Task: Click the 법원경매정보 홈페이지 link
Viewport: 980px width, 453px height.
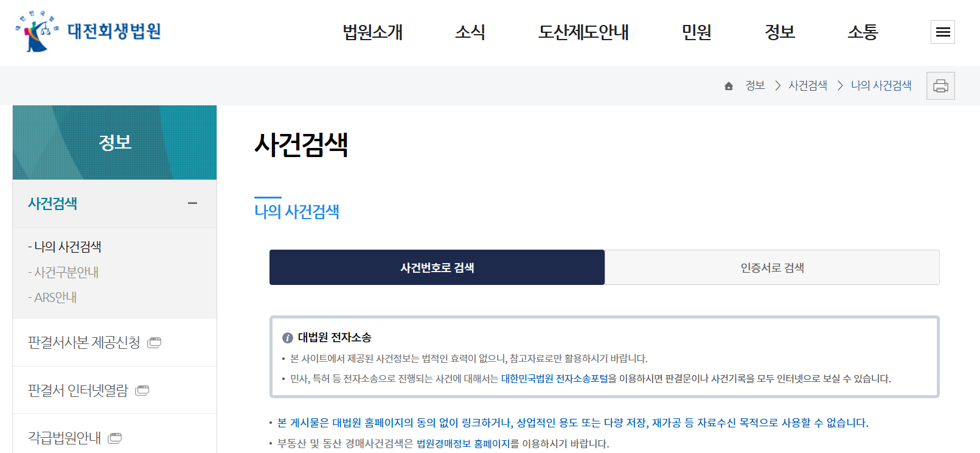Action: point(463,444)
